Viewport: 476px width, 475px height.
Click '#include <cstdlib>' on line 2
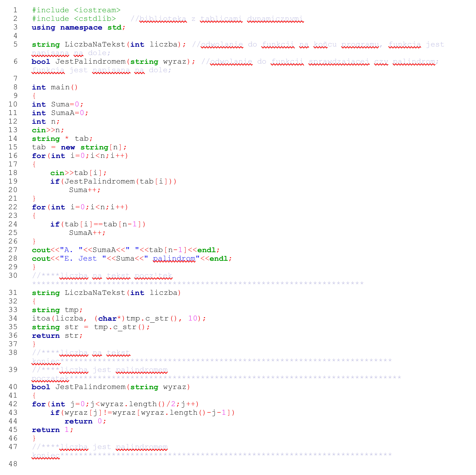74,19
